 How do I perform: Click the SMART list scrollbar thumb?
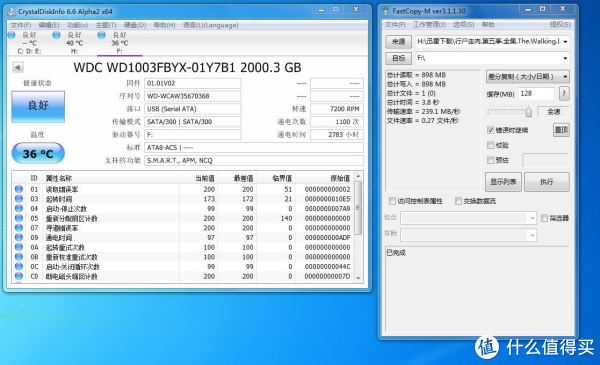click(358, 208)
